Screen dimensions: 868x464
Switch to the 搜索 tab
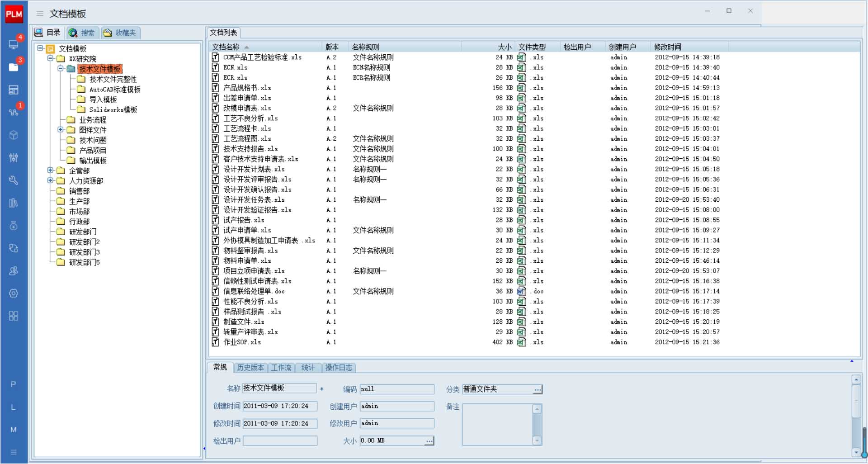[83, 33]
